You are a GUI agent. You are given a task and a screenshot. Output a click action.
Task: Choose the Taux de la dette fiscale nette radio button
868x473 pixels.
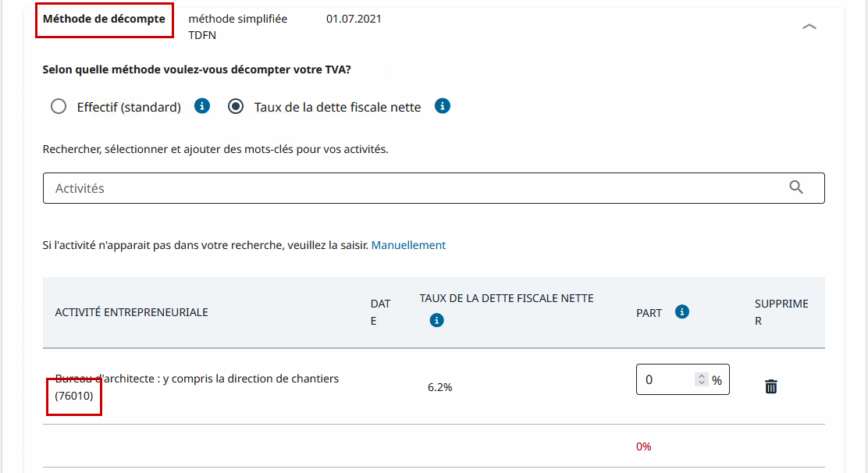click(236, 107)
